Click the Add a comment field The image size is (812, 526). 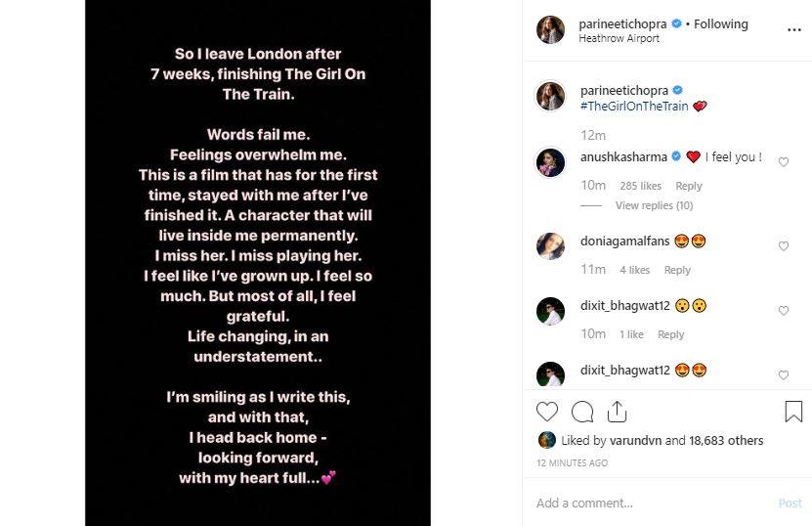[645, 503]
